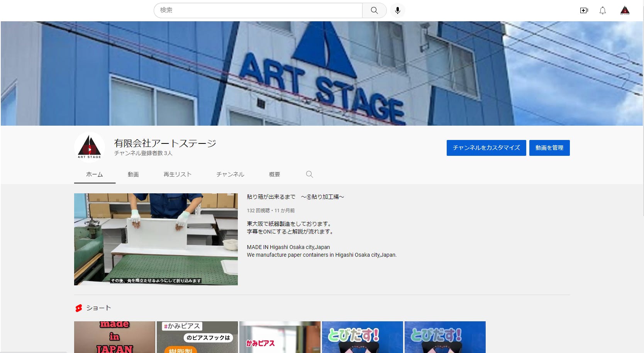
Task: Switch to the 動画 tab
Action: point(133,174)
